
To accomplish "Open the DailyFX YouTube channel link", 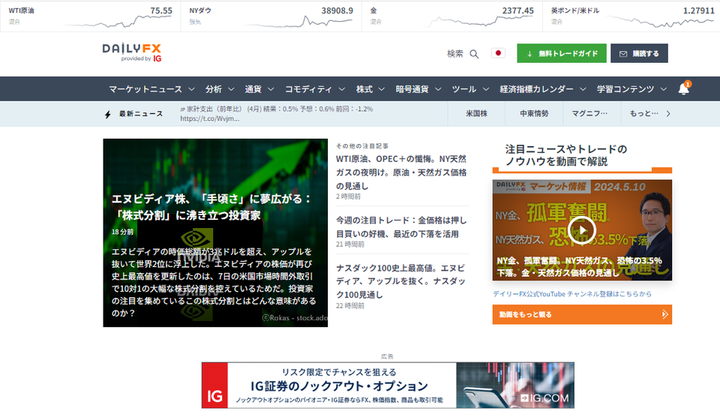I will tap(572, 294).
